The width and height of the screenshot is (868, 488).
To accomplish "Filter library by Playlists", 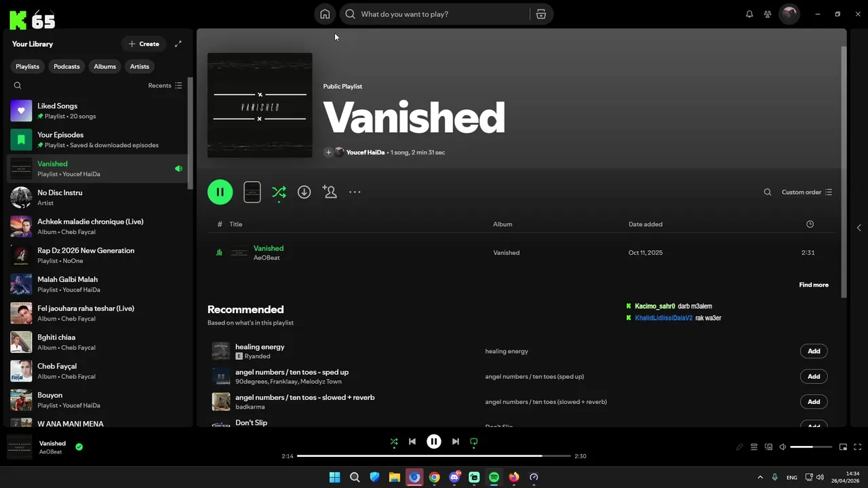I will tap(28, 66).
